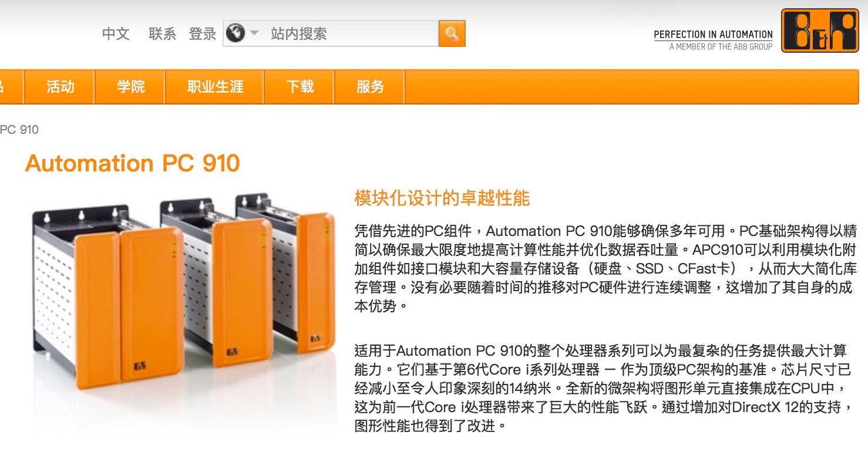Click the PC 910 breadcrumb text
Screen dimensions: 868x452
click(19, 129)
